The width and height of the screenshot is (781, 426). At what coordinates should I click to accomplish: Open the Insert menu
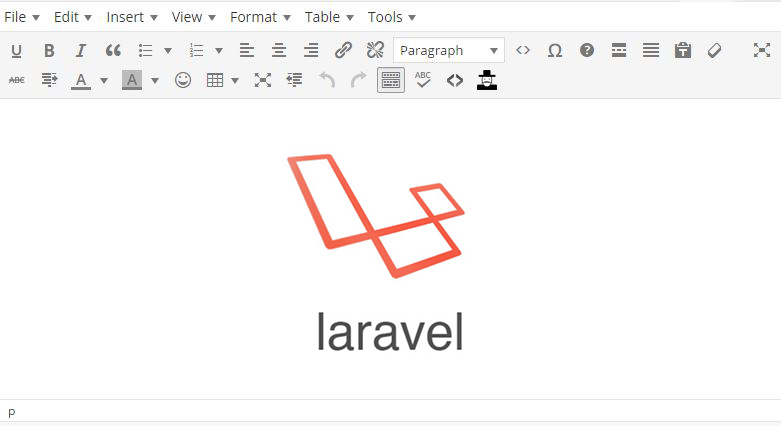pyautogui.click(x=132, y=17)
